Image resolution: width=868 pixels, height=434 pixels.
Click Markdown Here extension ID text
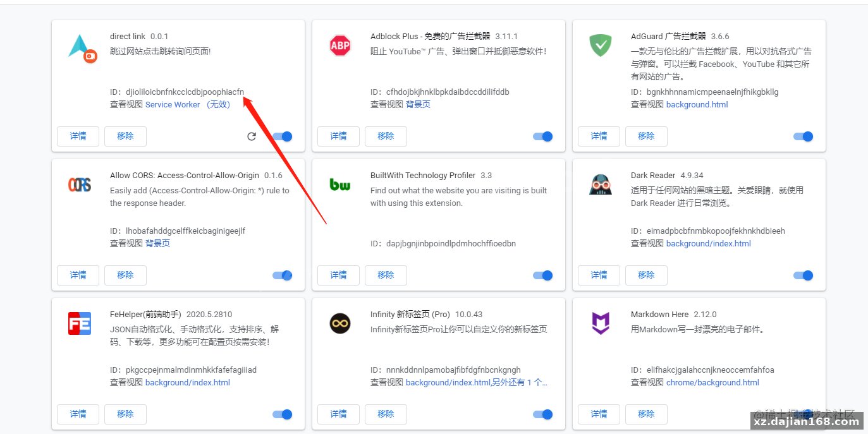coord(702,370)
